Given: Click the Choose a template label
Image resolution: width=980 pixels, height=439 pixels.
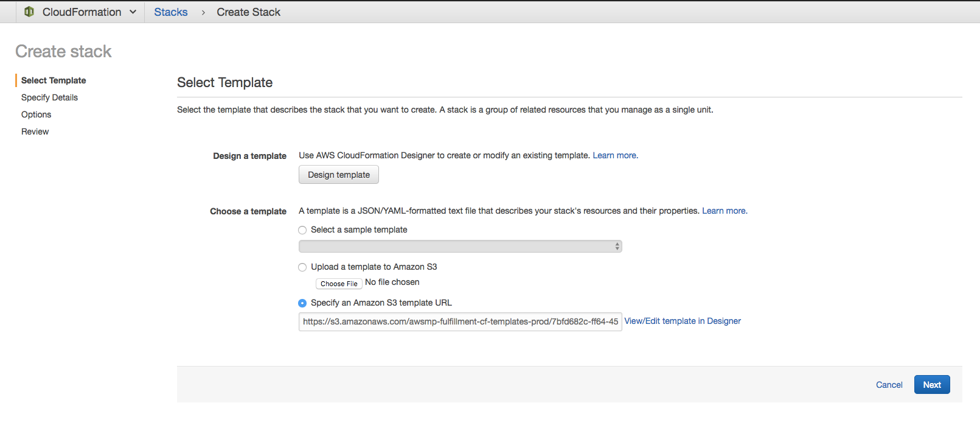Looking at the screenshot, I should [x=248, y=211].
